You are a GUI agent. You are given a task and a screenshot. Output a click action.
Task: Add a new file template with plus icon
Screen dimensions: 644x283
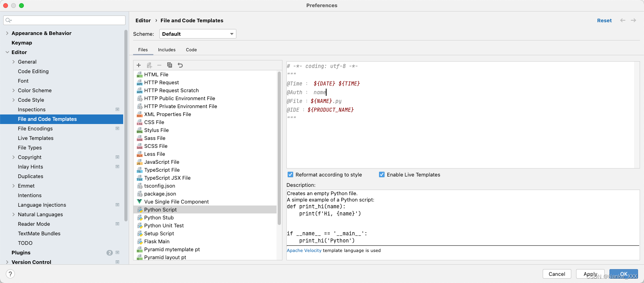tap(139, 65)
